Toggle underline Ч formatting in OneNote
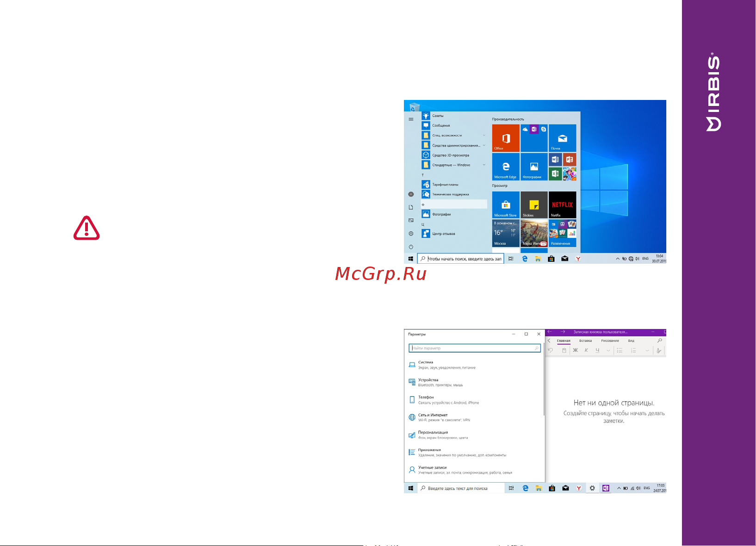Screen dimensions: 756x546 597,350
